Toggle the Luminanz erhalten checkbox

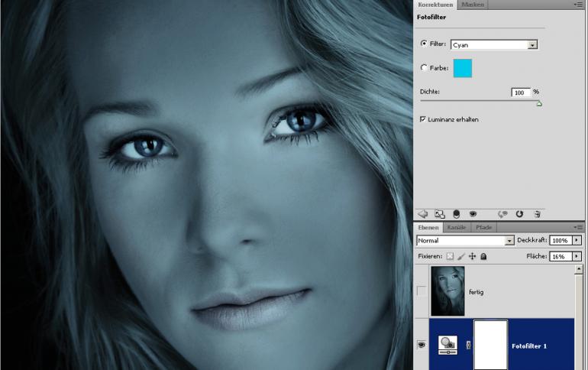coord(423,119)
